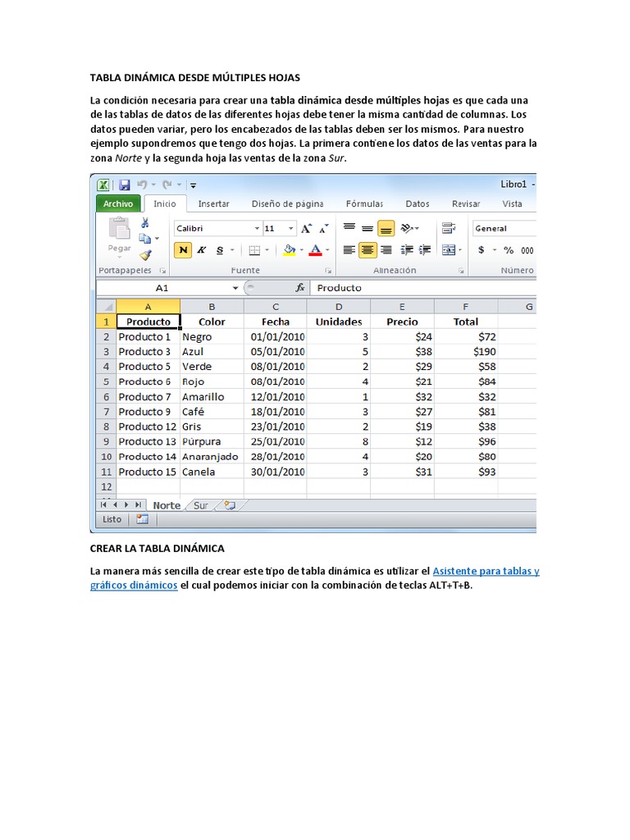Click the select-all corner of the grid
The image size is (630, 840).
[x=106, y=307]
